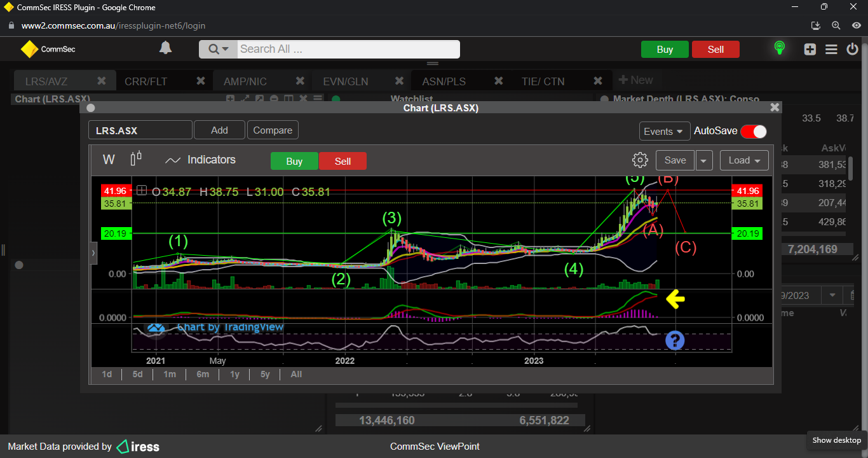Click the green lightbulb tips icon

point(779,48)
